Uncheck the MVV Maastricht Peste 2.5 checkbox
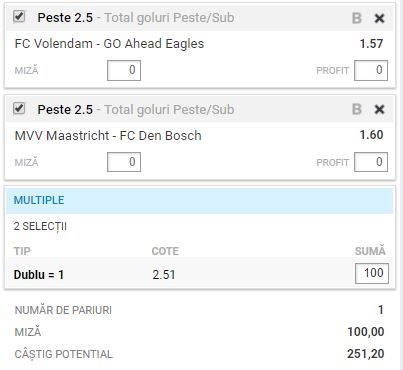Image resolution: width=403 pixels, height=370 pixels. 19,108
